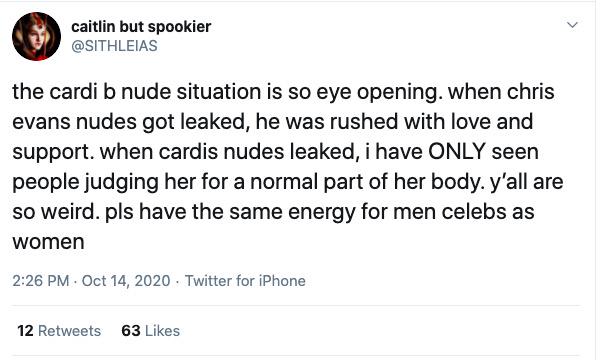Click the capitalized word ONLY in the tweet
Image resolution: width=600 pixels, height=360 pixels.
click(457, 151)
